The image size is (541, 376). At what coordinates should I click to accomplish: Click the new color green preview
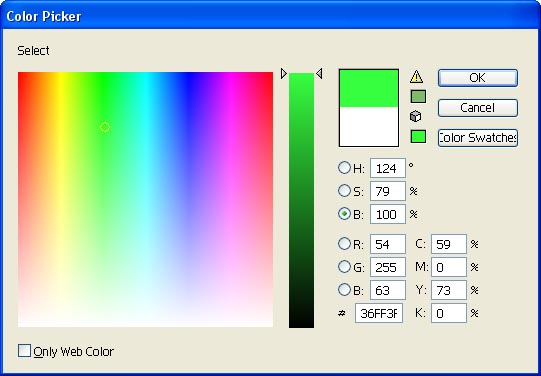point(369,88)
